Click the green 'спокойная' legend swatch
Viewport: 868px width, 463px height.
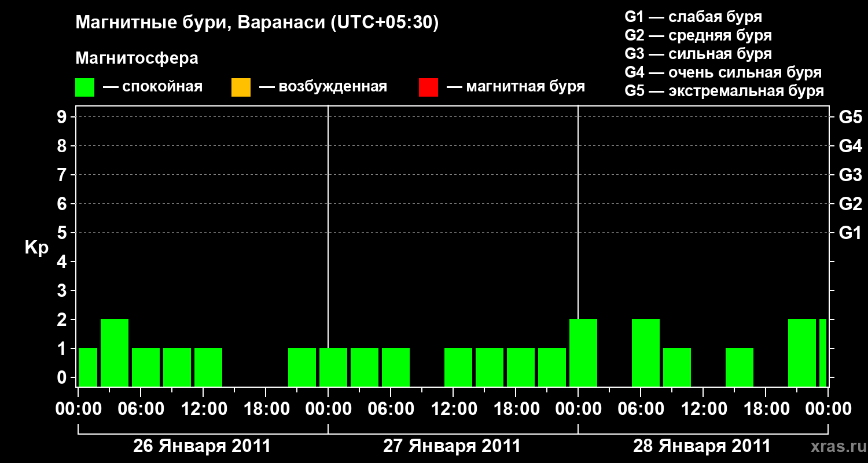pyautogui.click(x=85, y=87)
